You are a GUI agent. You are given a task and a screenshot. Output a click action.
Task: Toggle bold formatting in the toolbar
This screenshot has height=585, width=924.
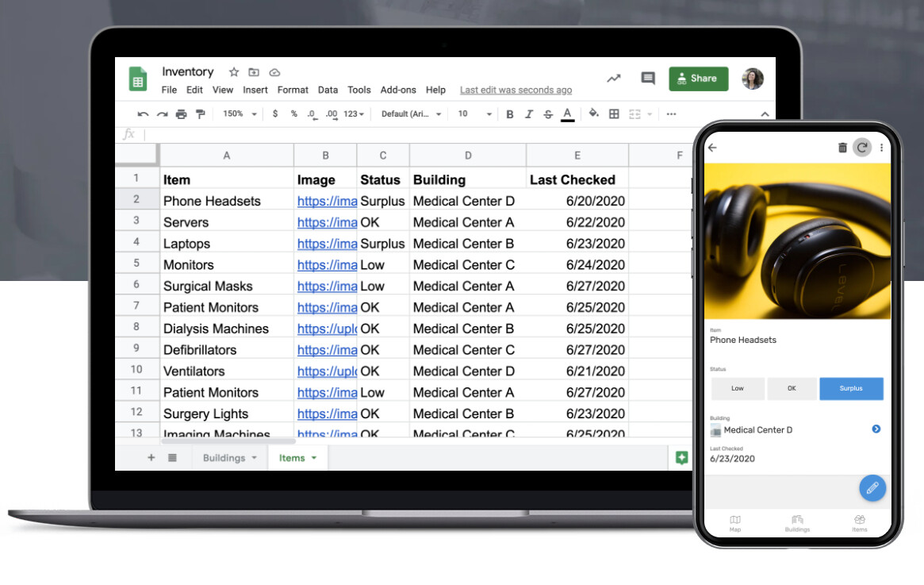tap(510, 114)
